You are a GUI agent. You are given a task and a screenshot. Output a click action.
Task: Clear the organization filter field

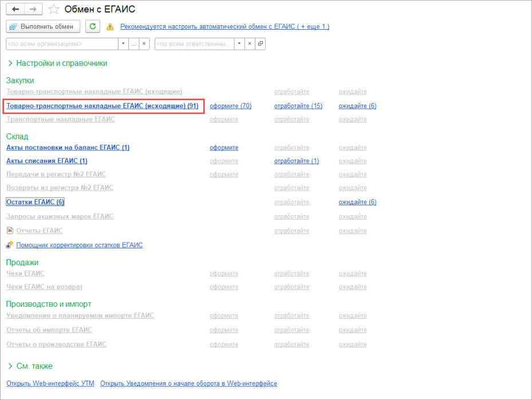[144, 43]
